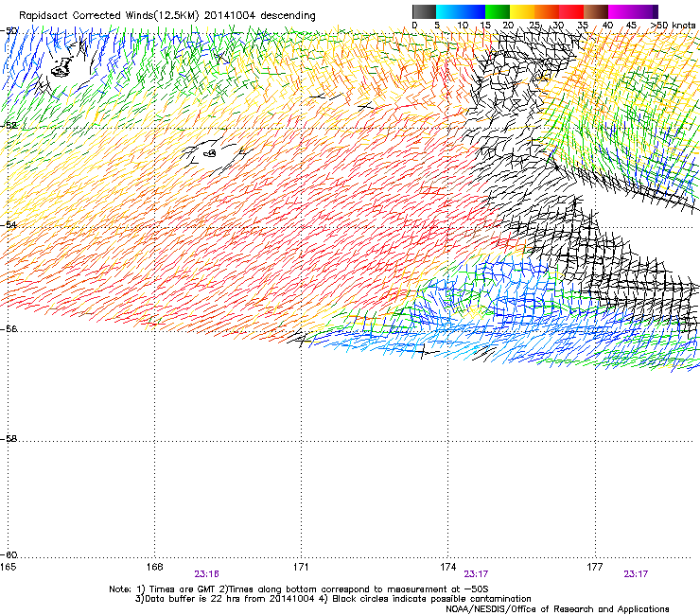Click the '23:17' time label below 177
This screenshot has width=700, height=615.
pos(636,574)
